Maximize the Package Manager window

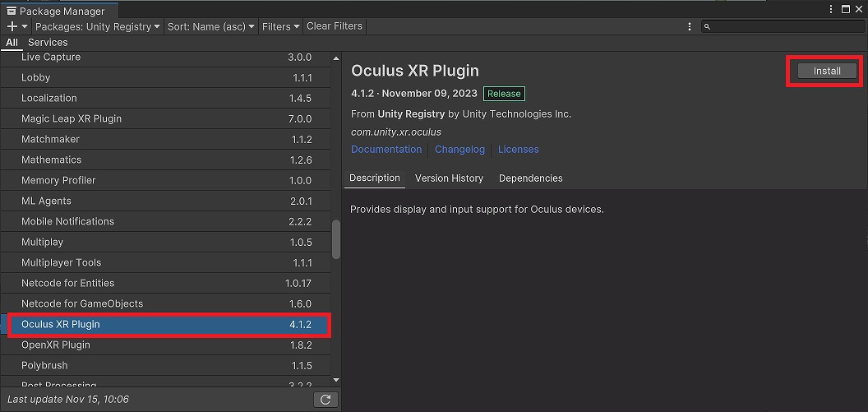(845, 9)
